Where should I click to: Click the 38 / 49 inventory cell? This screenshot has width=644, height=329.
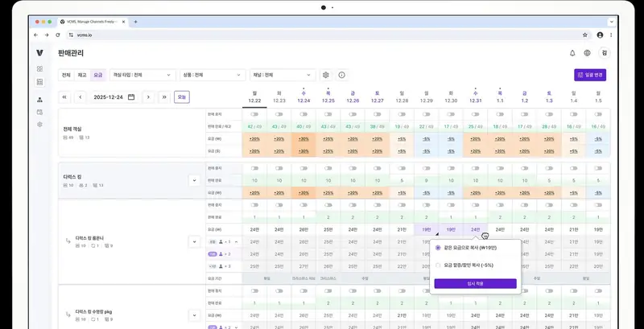point(377,127)
